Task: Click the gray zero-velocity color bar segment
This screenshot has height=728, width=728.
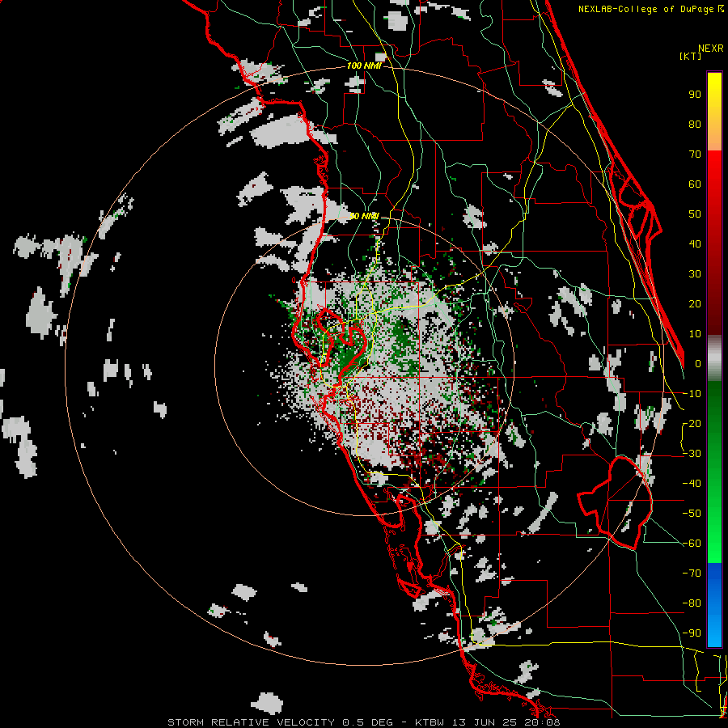Action: point(714,360)
